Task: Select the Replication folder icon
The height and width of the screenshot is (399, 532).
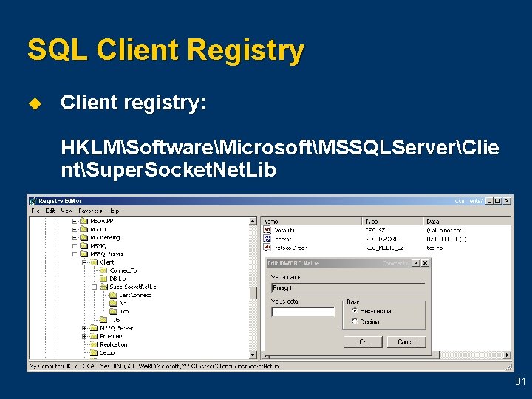Action: [94, 344]
